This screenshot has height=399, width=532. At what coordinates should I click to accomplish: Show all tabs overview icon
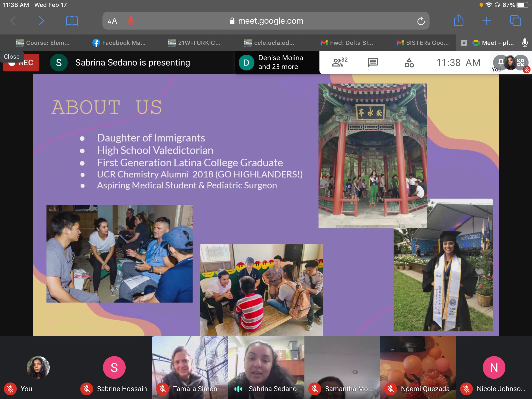coord(515,21)
